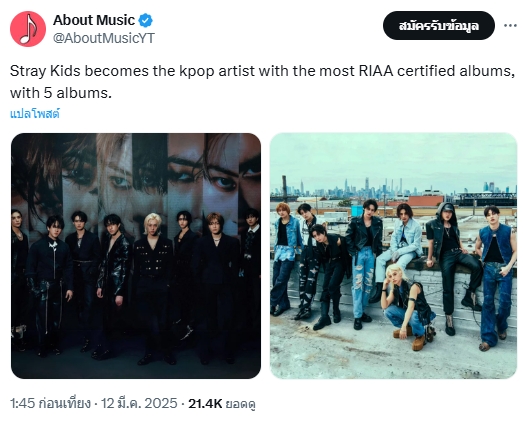Click the 12 มี.ค. 2025 date
This screenshot has height=421, width=523.
coord(139,403)
